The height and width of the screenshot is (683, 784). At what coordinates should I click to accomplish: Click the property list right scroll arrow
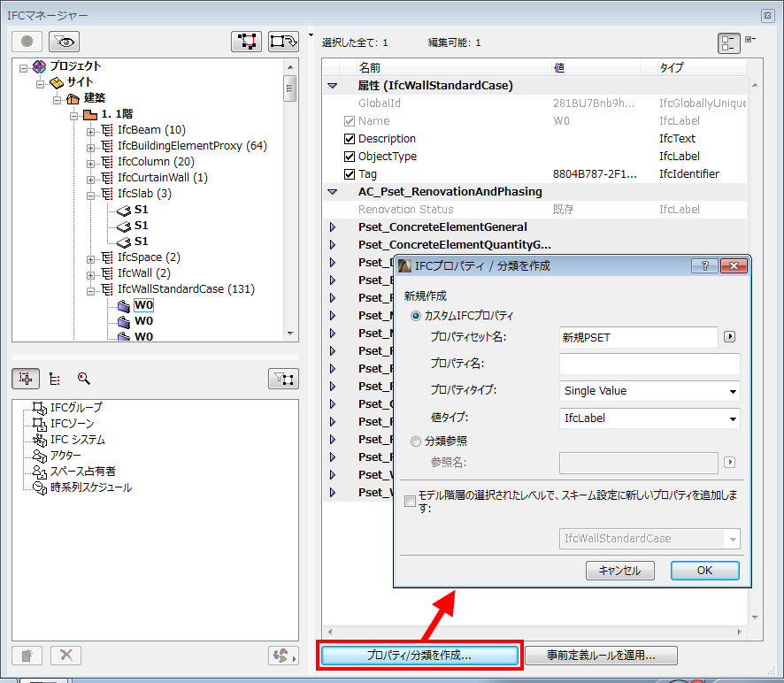(x=740, y=632)
